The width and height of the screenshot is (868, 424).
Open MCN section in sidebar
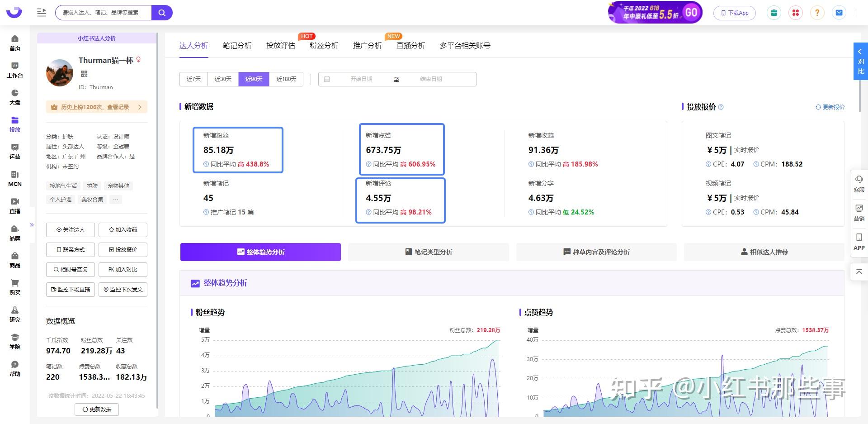(x=15, y=179)
